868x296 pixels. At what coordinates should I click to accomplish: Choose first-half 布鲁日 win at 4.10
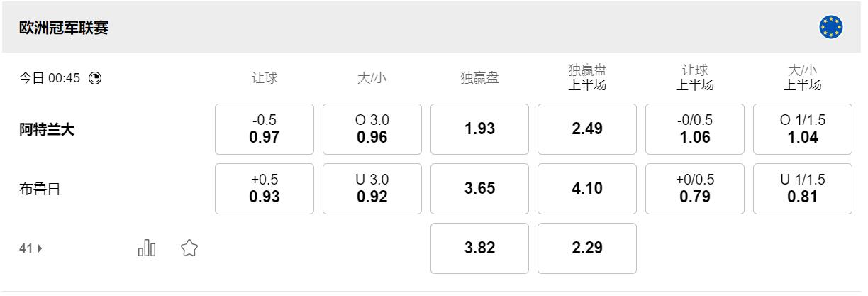pyautogui.click(x=587, y=189)
